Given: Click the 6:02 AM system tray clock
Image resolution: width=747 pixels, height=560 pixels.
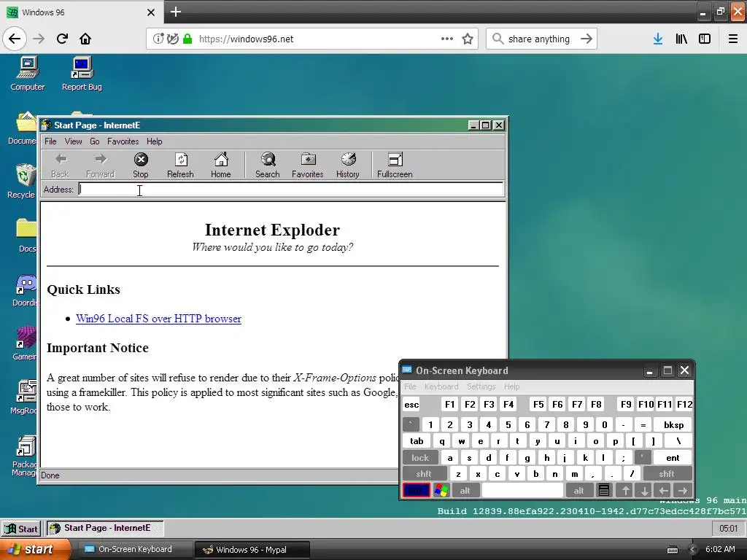Looking at the screenshot, I should pyautogui.click(x=720, y=550).
